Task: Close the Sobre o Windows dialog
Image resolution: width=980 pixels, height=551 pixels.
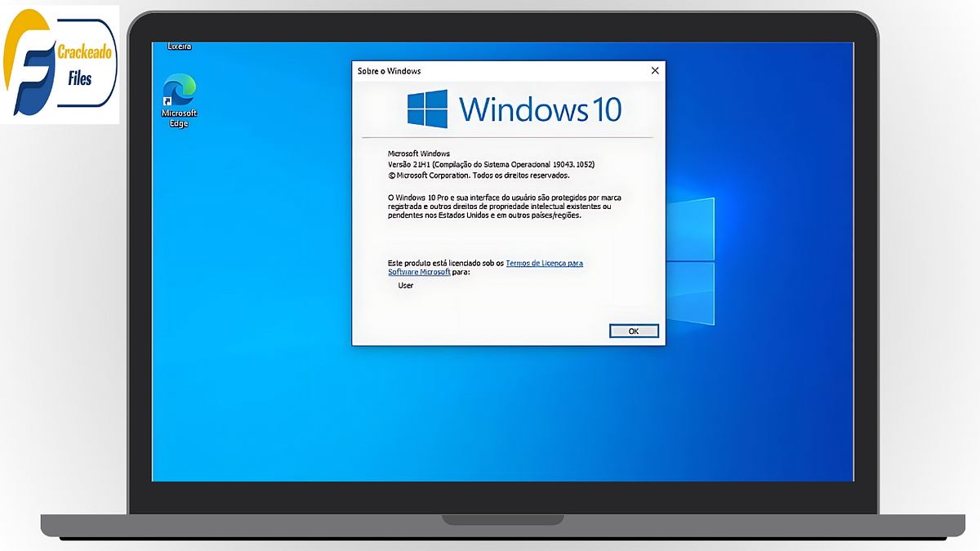Action: pyautogui.click(x=654, y=71)
